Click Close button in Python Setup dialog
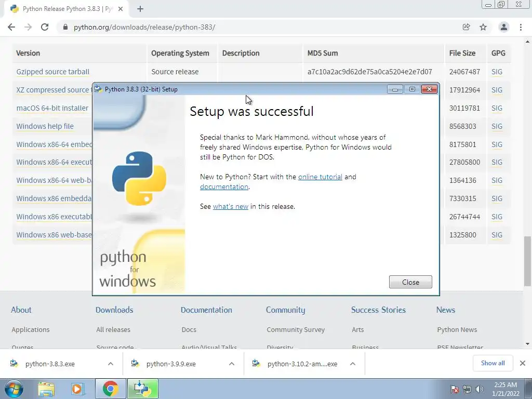The height and width of the screenshot is (399, 532). coord(410,282)
